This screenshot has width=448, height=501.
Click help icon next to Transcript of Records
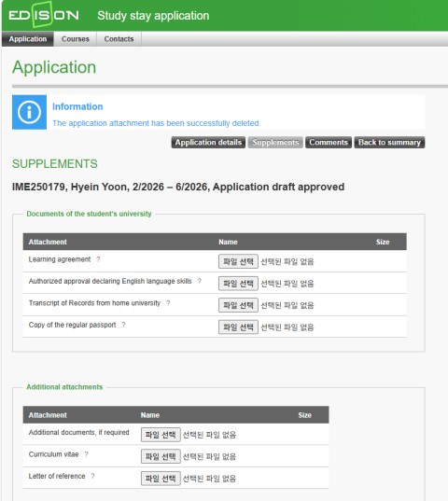tap(168, 303)
